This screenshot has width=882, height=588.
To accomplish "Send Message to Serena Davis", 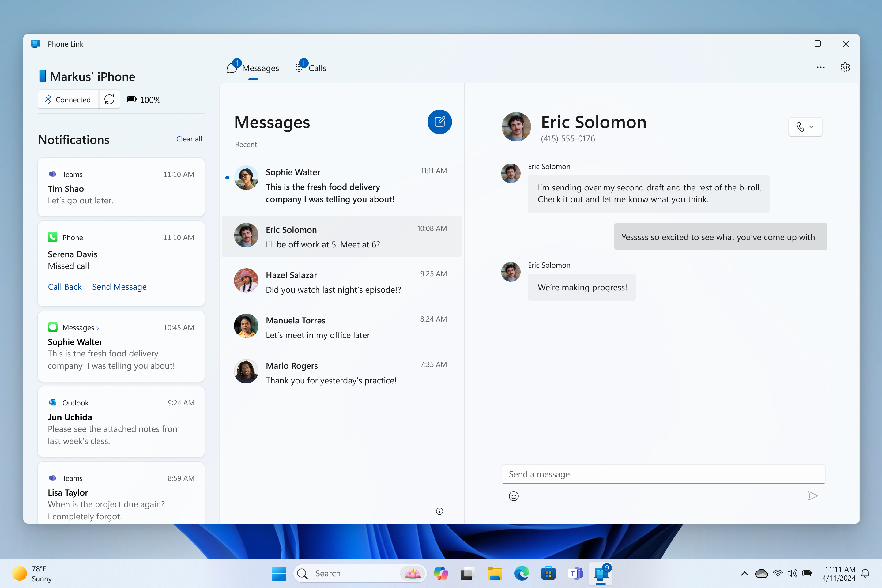I will point(119,287).
